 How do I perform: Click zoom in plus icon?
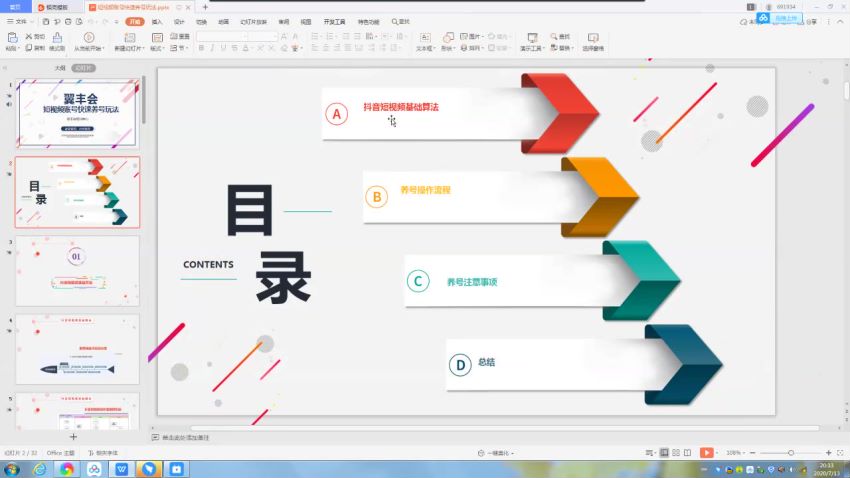coord(828,453)
